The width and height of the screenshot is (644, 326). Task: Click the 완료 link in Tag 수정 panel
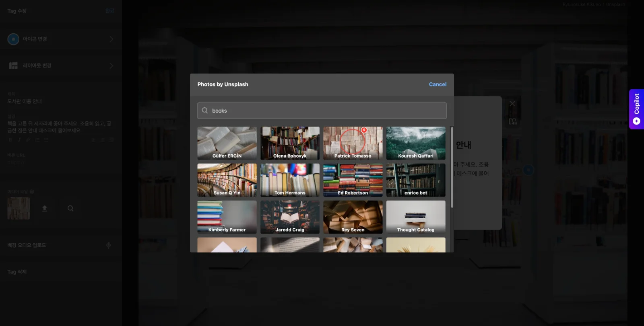click(x=110, y=11)
